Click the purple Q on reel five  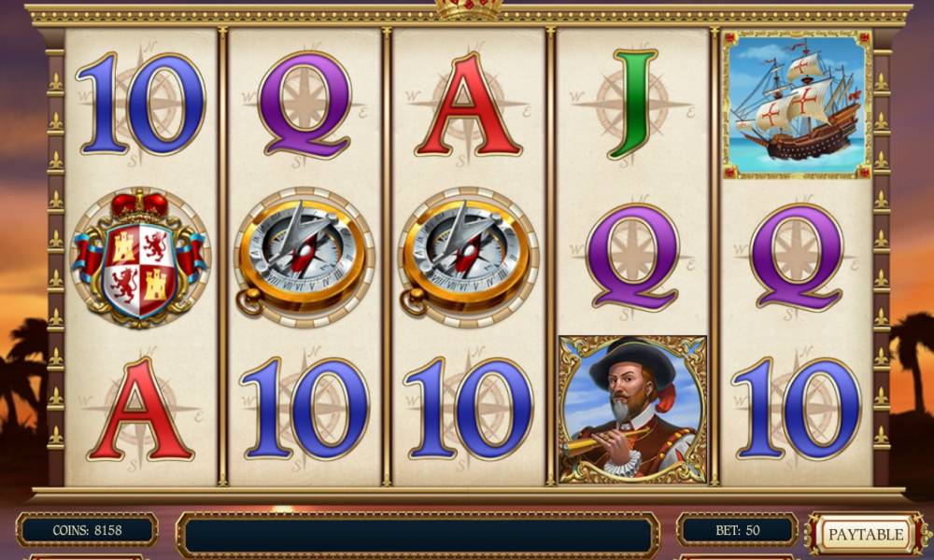point(797,257)
